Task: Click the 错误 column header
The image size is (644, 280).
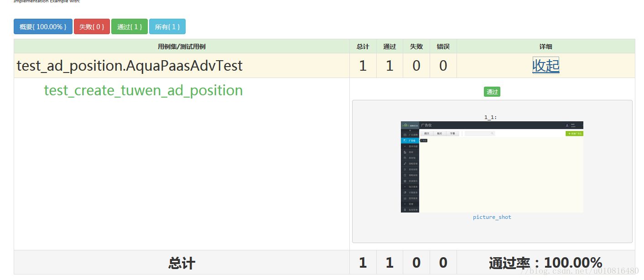Action: point(443,47)
